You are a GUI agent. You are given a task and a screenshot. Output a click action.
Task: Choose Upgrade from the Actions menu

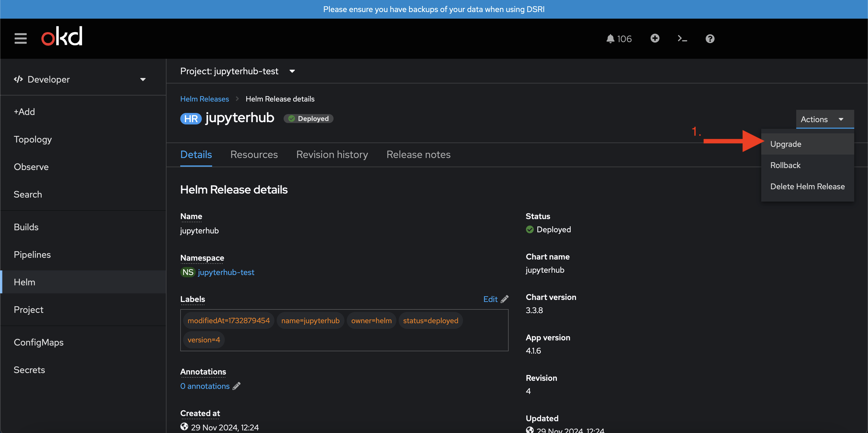point(807,144)
